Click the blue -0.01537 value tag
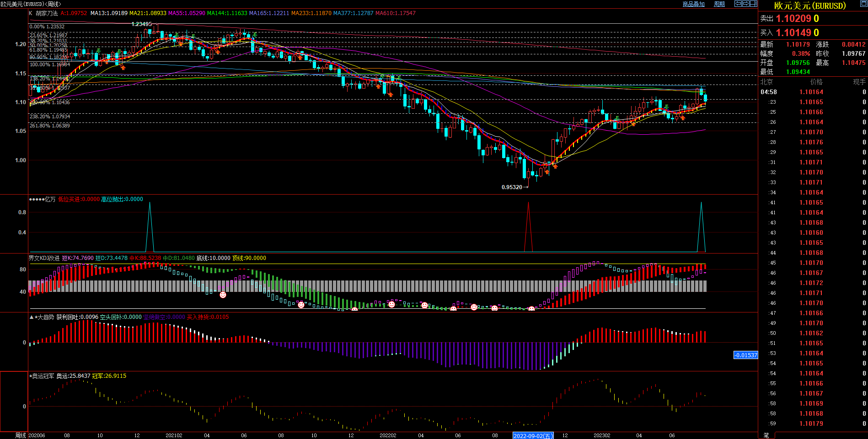 (x=745, y=355)
